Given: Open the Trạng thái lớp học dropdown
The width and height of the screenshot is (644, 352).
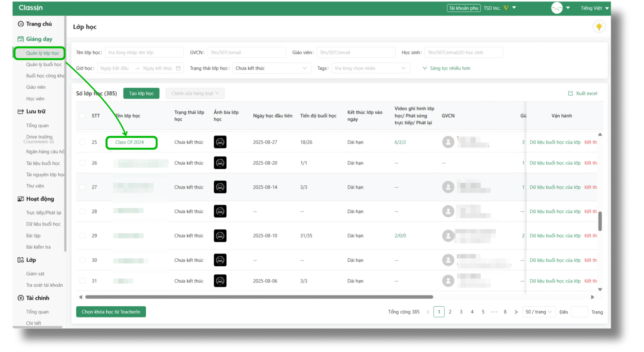Looking at the screenshot, I should coord(271,68).
